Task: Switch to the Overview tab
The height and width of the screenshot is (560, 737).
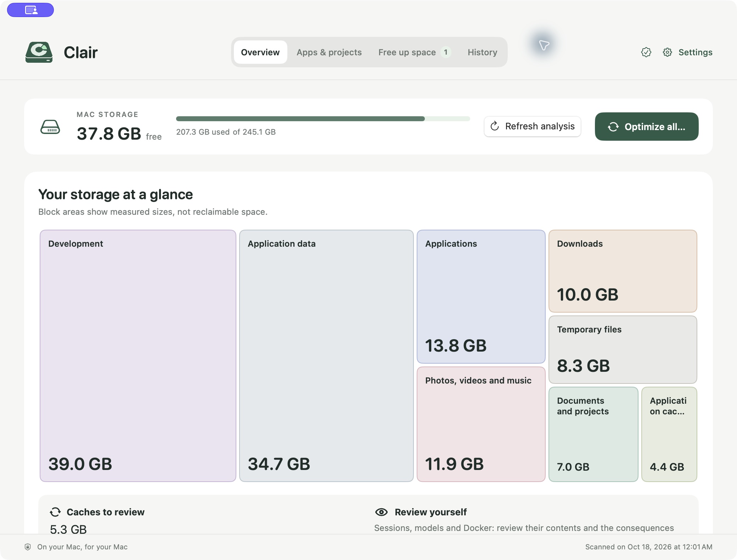Action: click(x=260, y=52)
